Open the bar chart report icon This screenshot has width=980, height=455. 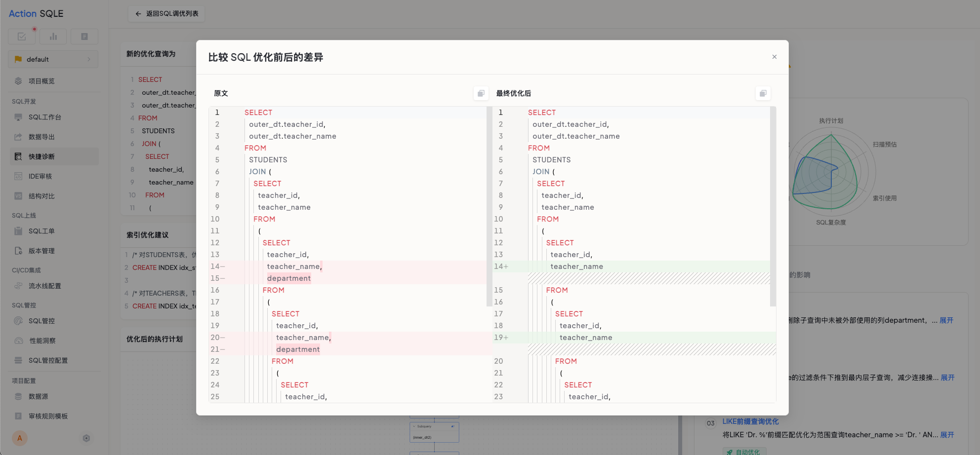pos(53,37)
